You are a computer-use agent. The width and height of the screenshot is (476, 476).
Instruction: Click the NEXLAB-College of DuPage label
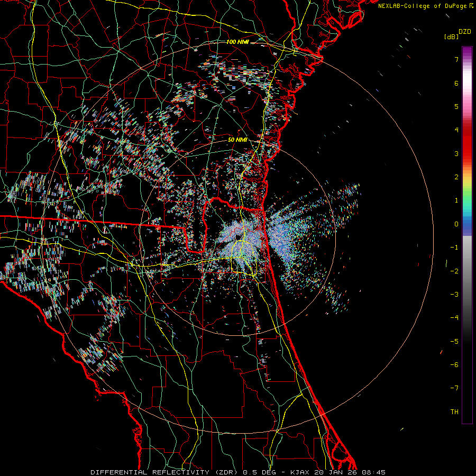tap(425, 6)
